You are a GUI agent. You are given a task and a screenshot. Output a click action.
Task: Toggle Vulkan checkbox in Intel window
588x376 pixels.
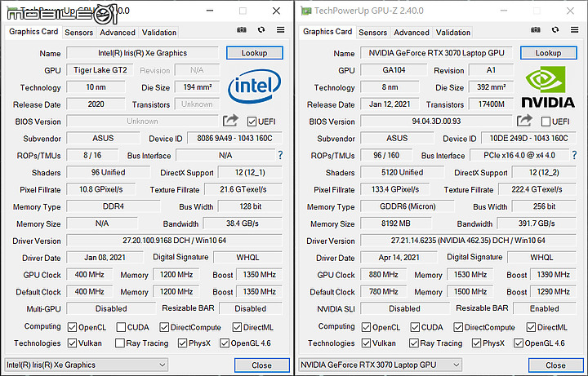coord(72,343)
